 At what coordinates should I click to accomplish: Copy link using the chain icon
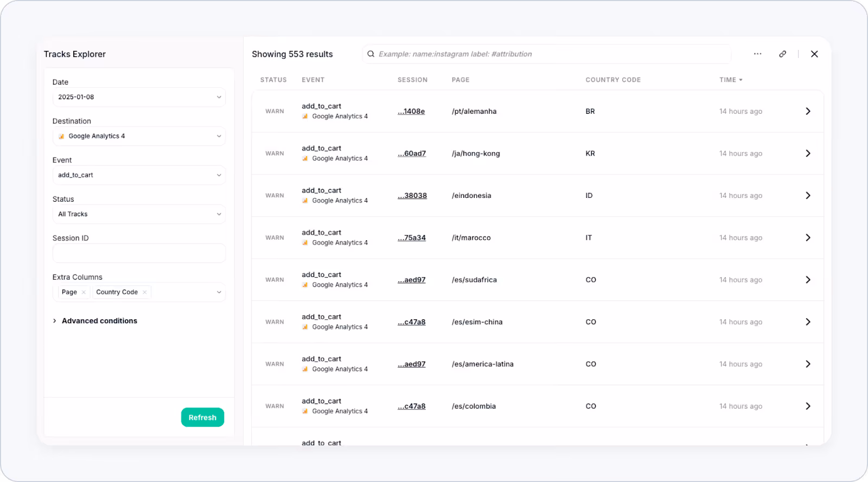(x=782, y=54)
